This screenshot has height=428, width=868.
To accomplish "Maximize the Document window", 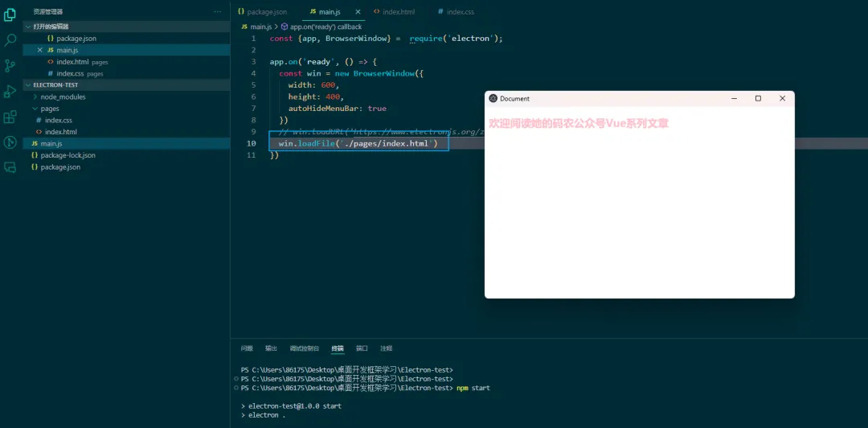I will (758, 98).
